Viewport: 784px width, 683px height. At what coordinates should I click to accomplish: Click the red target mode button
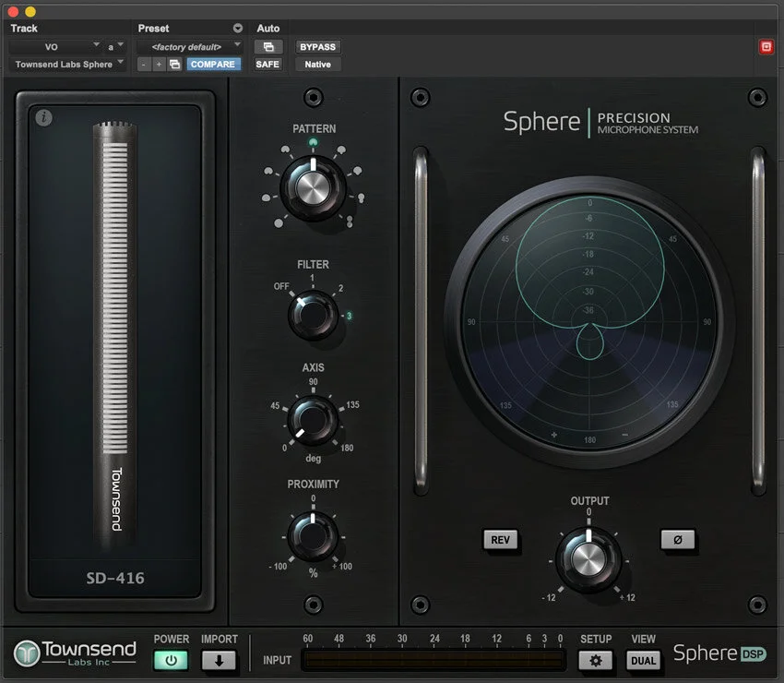coord(766,47)
